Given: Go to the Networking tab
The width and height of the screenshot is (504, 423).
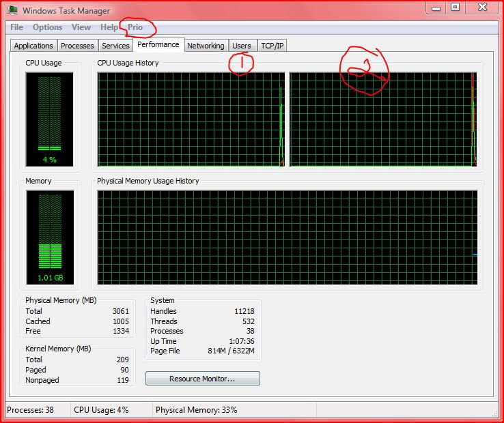Looking at the screenshot, I should coord(206,46).
